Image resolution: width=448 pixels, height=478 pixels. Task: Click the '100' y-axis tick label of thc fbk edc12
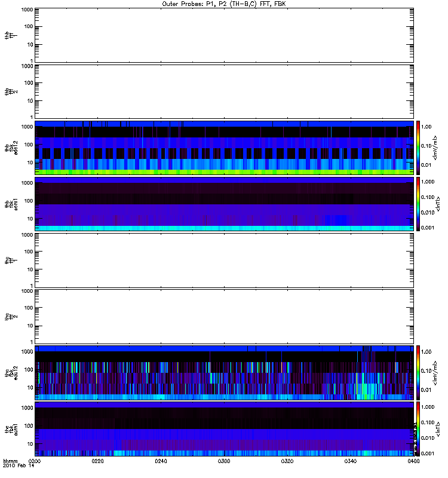pyautogui.click(x=29, y=369)
